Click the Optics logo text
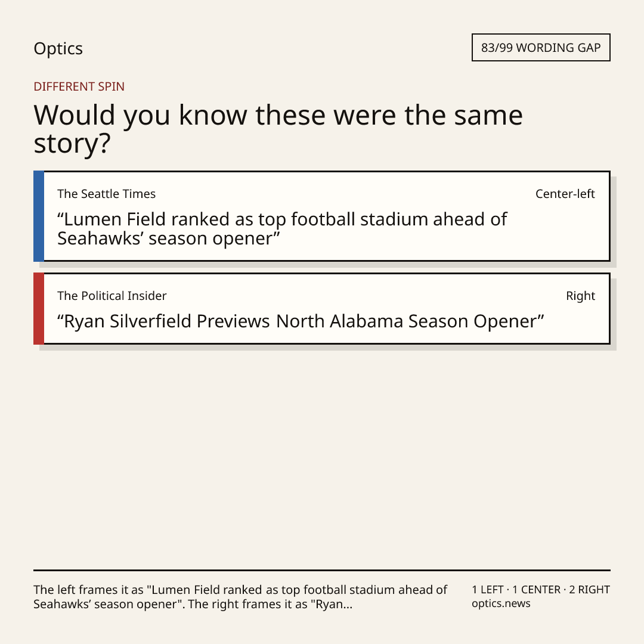Viewport: 644px width, 644px height. (x=58, y=49)
